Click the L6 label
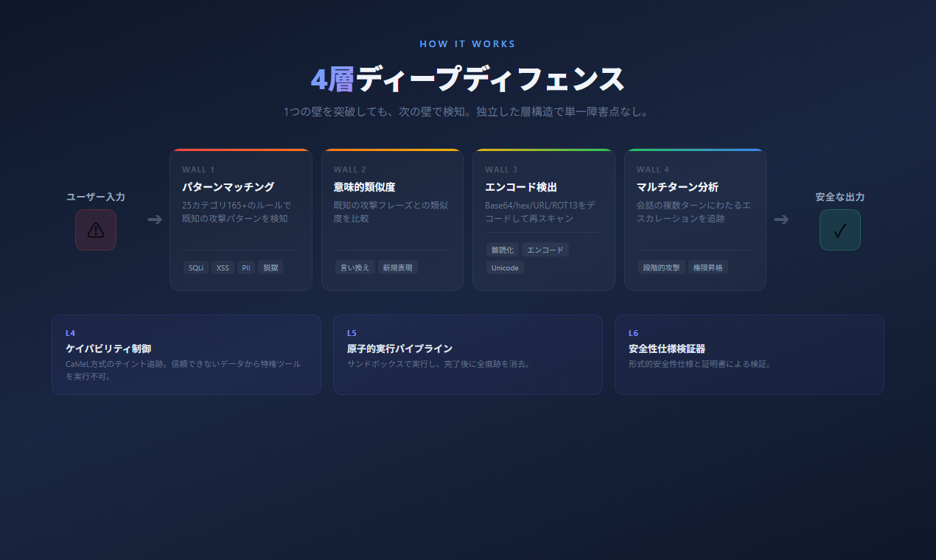Screen dimensions: 936x560 tap(633, 333)
